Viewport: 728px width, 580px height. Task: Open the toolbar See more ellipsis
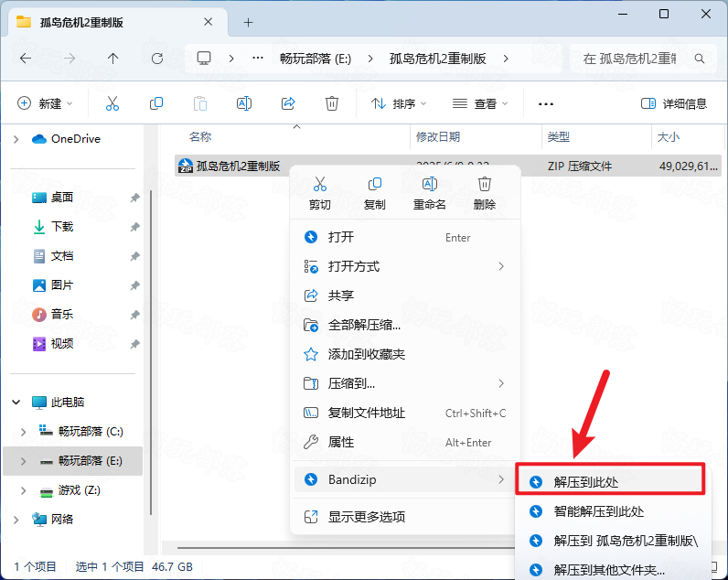[545, 103]
